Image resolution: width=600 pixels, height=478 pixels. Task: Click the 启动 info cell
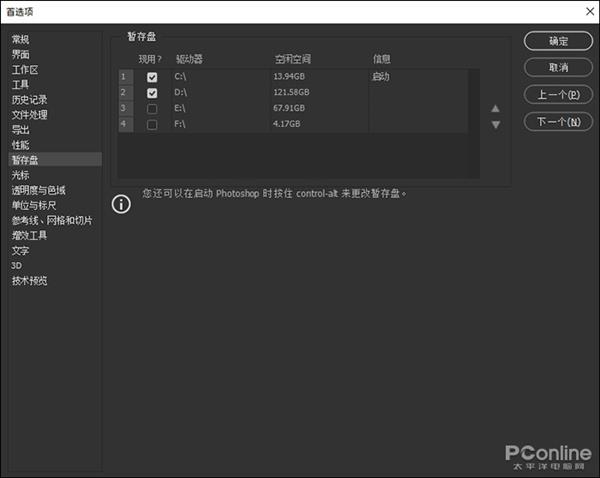pyautogui.click(x=381, y=77)
